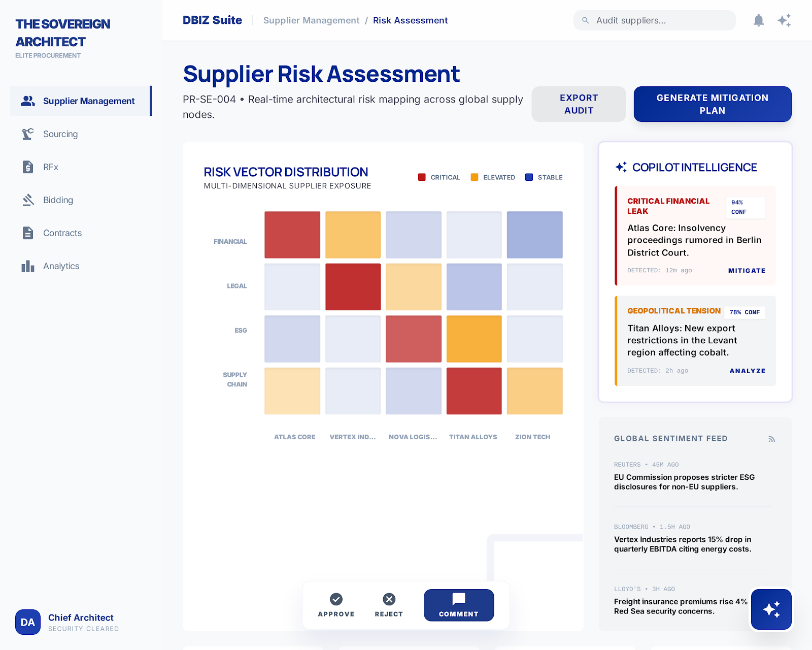Click the DBIZ Suite logo text

coord(212,20)
